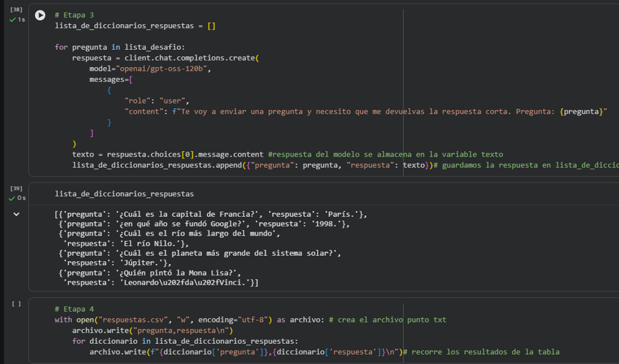Click cell 39 code 'lista_de_diccionarios_respuestas'
Viewport: 619px width, 364px height.
tap(124, 194)
